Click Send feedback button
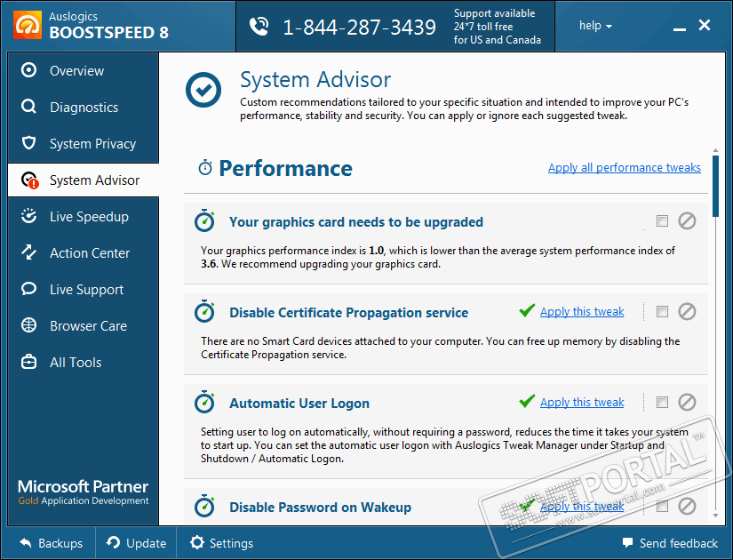733x560 pixels. point(670,543)
